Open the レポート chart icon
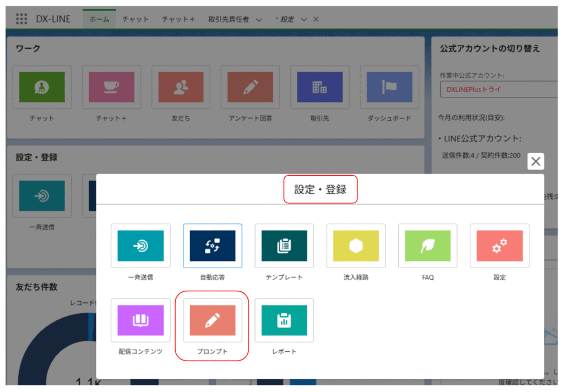The height and width of the screenshot is (392, 564). click(x=284, y=320)
